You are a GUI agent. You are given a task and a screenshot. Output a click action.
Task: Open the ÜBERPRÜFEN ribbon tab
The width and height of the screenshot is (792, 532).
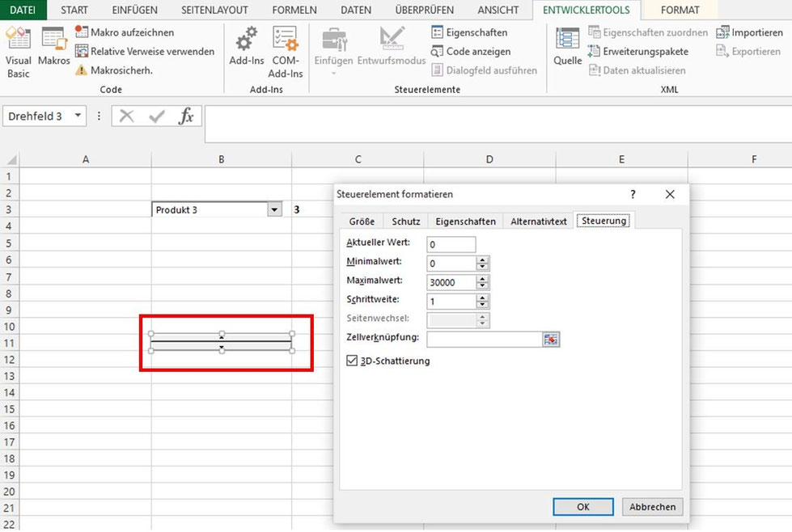[424, 10]
